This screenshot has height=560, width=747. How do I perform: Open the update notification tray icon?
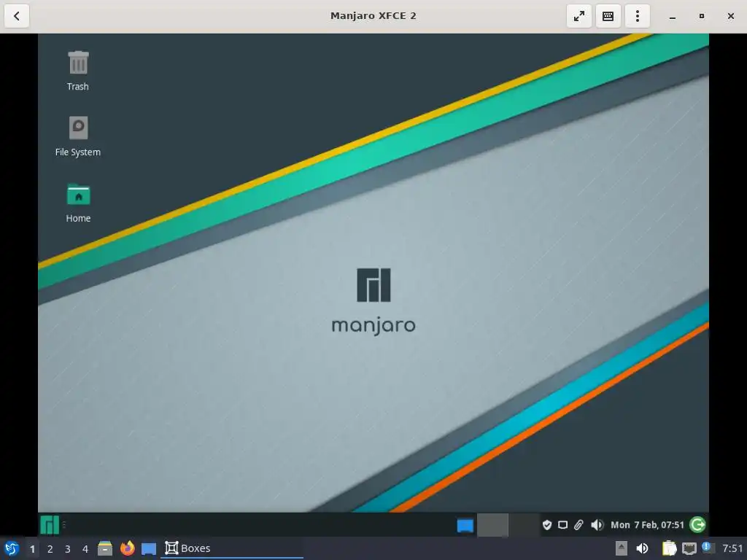707,548
